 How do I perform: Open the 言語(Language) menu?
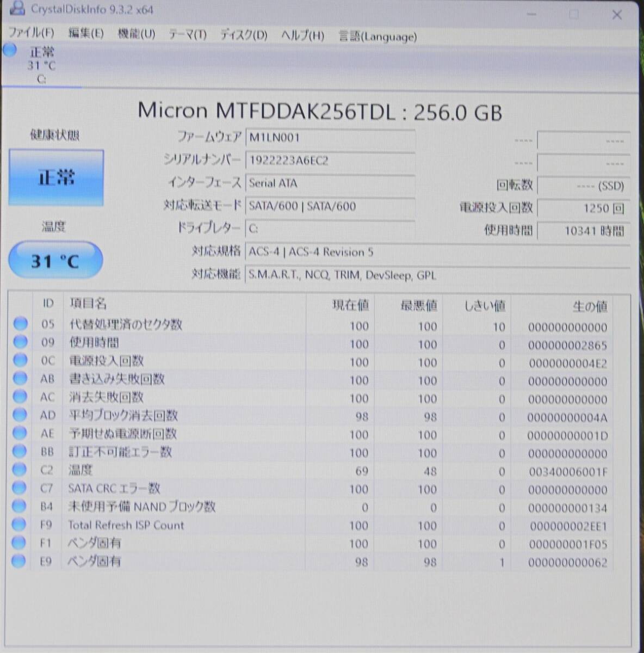(377, 36)
